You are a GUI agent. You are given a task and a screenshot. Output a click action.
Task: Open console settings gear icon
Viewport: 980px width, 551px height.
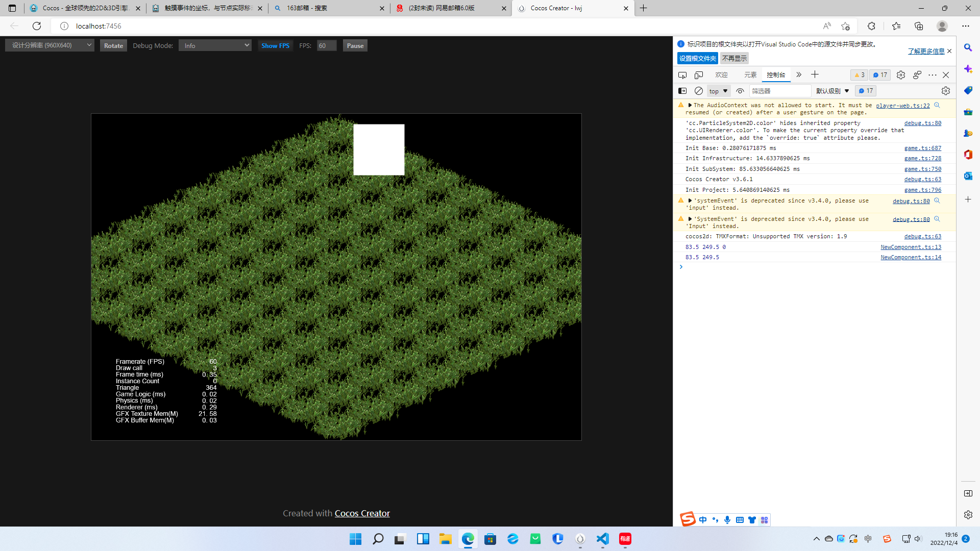(946, 91)
